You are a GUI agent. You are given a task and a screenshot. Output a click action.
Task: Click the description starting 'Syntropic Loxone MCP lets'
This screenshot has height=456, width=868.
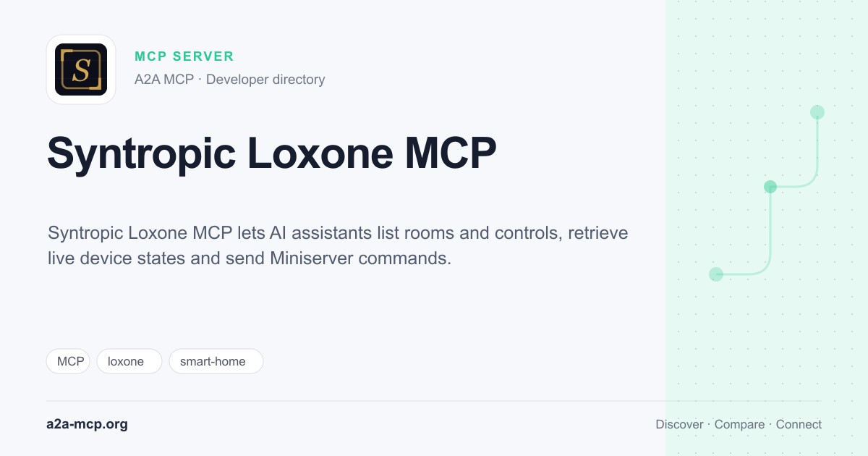pos(338,245)
